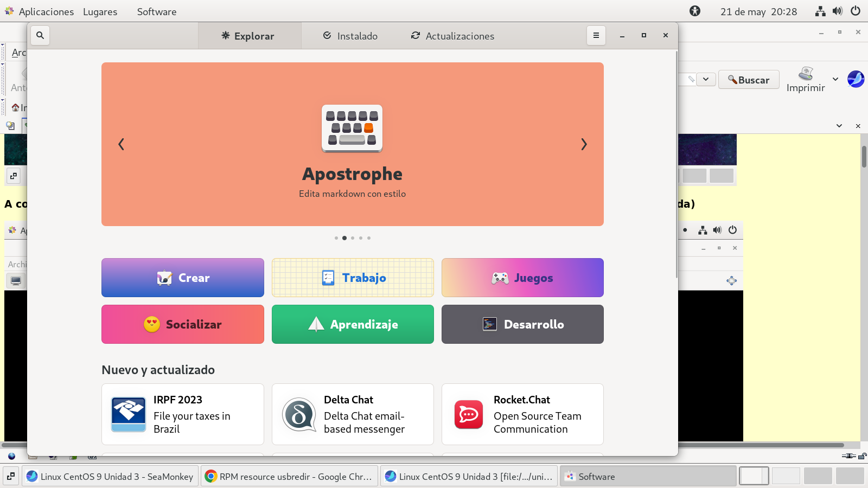This screenshot has height=488, width=868.
Task: Switch to SeaMonkey window in taskbar
Action: (x=110, y=477)
